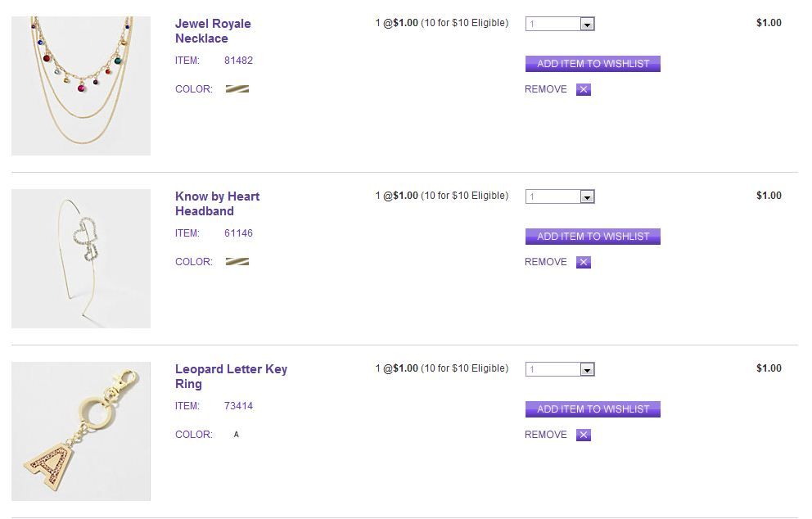Open quantity dropdown for Leopard Letter Key Ring

[586, 370]
